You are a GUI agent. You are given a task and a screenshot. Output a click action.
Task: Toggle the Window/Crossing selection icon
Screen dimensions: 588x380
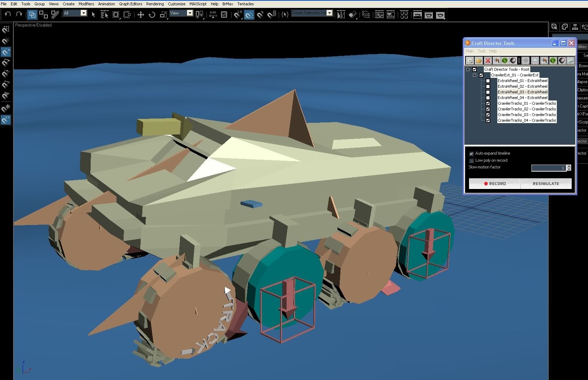pyautogui.click(x=127, y=15)
